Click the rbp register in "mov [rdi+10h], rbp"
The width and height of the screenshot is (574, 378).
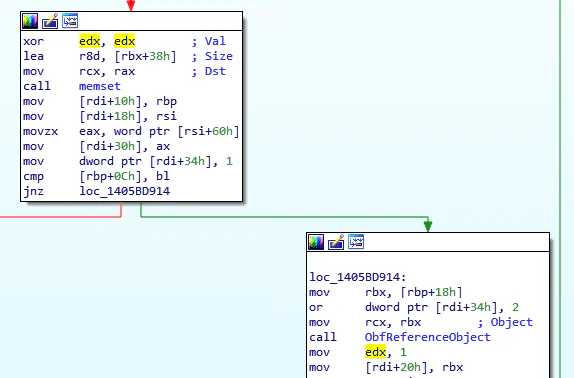[167, 101]
